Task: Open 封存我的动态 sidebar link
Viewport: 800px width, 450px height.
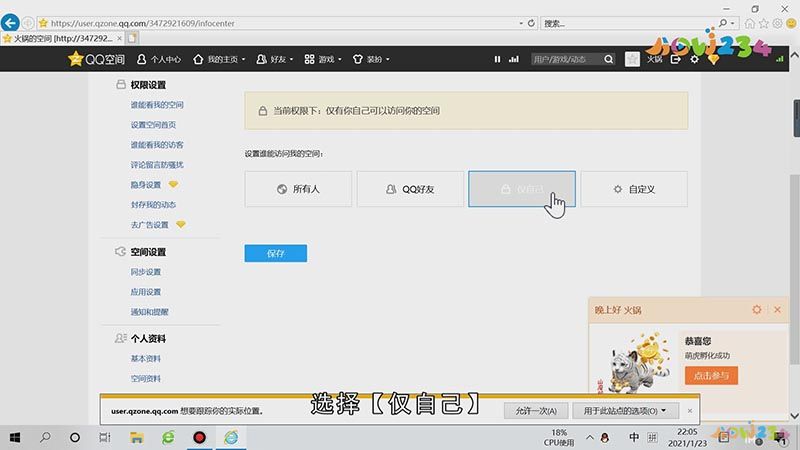Action: (153, 205)
